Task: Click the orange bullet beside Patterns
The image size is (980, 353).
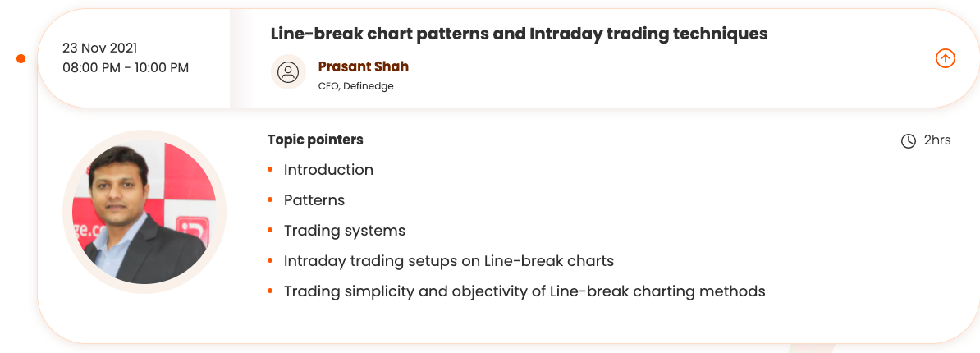Action: coord(270,200)
